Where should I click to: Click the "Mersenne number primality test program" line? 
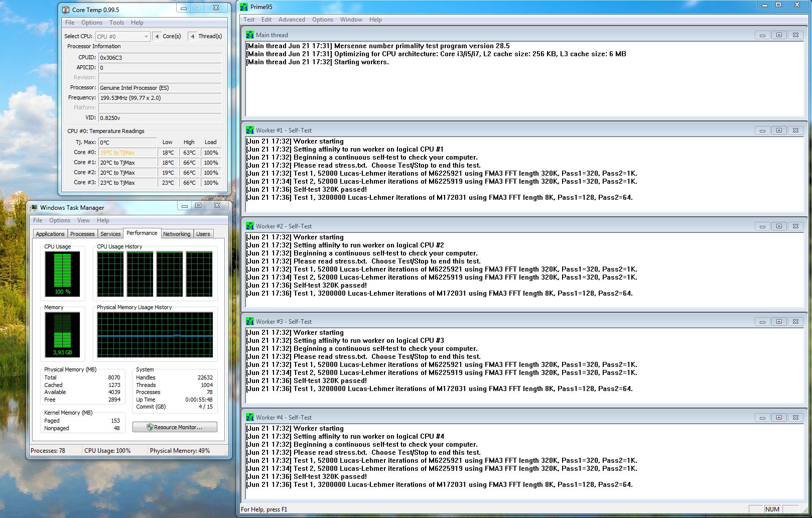point(378,46)
